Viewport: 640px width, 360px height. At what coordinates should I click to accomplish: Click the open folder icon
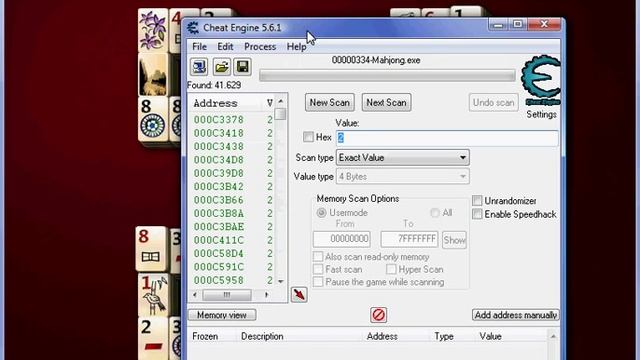[x=221, y=67]
